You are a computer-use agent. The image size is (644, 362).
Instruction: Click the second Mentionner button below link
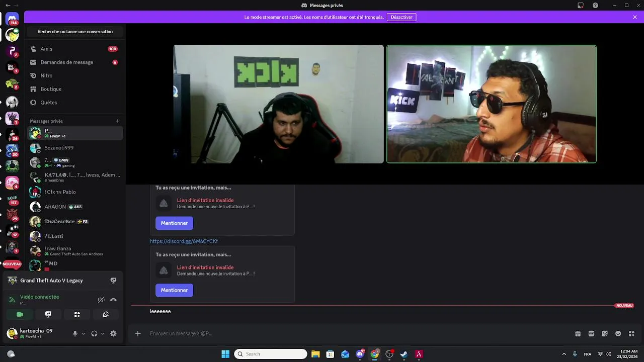tap(174, 290)
